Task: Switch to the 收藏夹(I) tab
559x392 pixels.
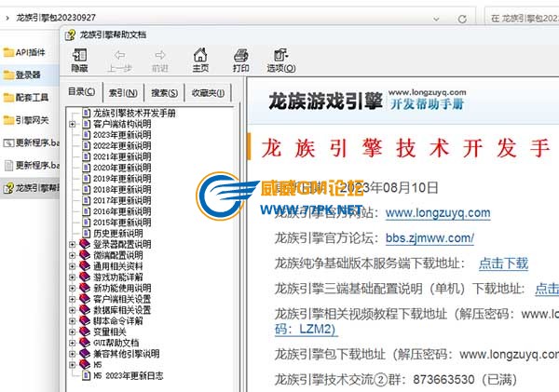Action: pyautogui.click(x=208, y=93)
